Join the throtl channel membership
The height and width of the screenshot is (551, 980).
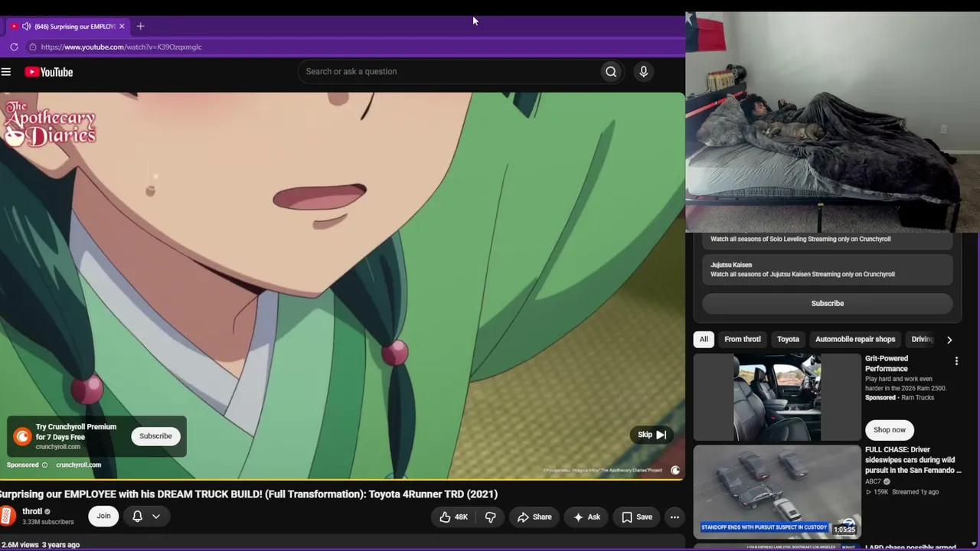pyautogui.click(x=103, y=517)
